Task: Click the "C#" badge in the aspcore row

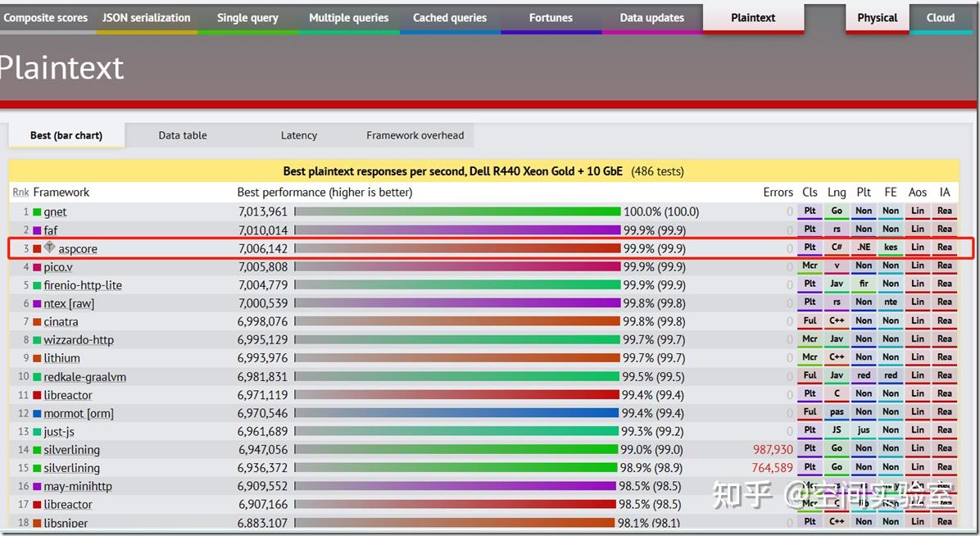Action: tap(836, 248)
